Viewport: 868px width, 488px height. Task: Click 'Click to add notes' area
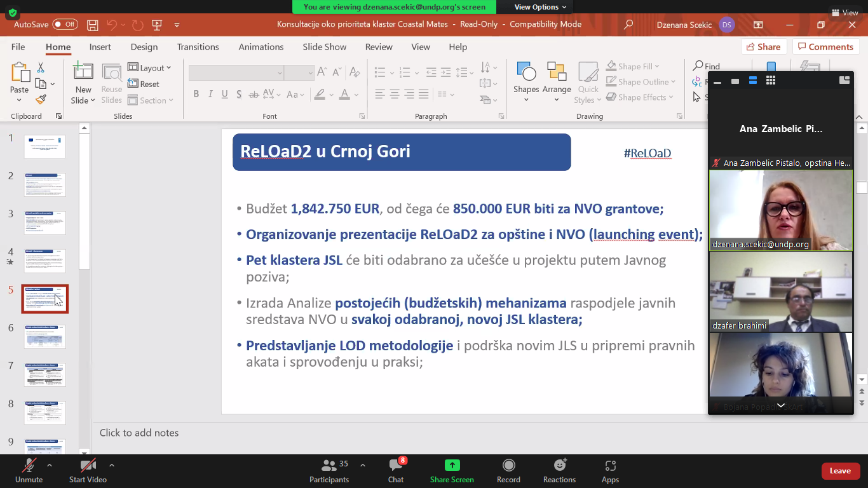(139, 433)
